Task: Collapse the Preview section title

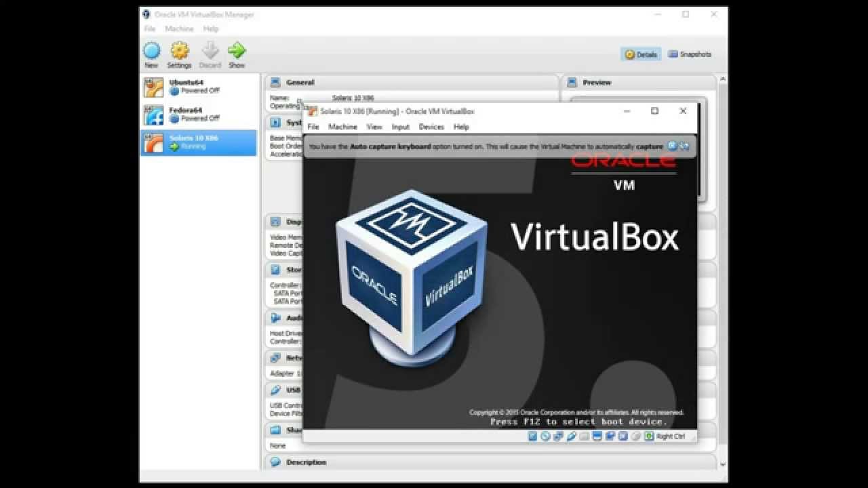Action: [x=597, y=82]
